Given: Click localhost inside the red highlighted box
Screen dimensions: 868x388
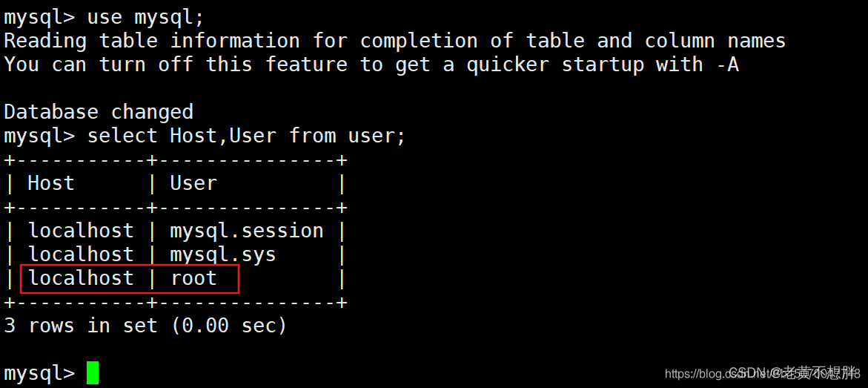Looking at the screenshot, I should (x=81, y=278).
